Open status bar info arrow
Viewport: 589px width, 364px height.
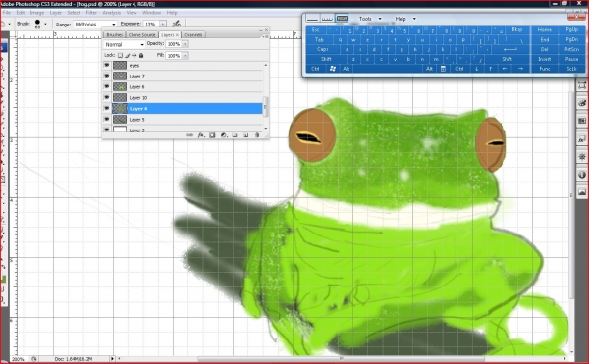112,359
